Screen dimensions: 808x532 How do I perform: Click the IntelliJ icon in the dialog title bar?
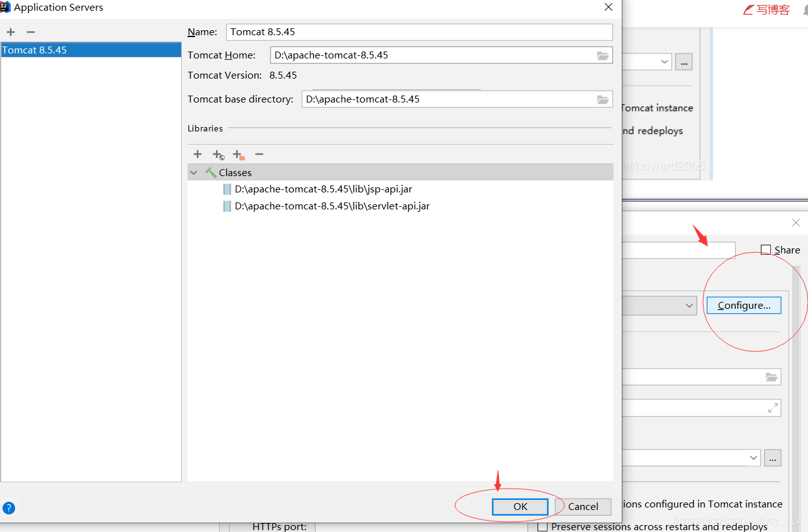[x=5, y=8]
